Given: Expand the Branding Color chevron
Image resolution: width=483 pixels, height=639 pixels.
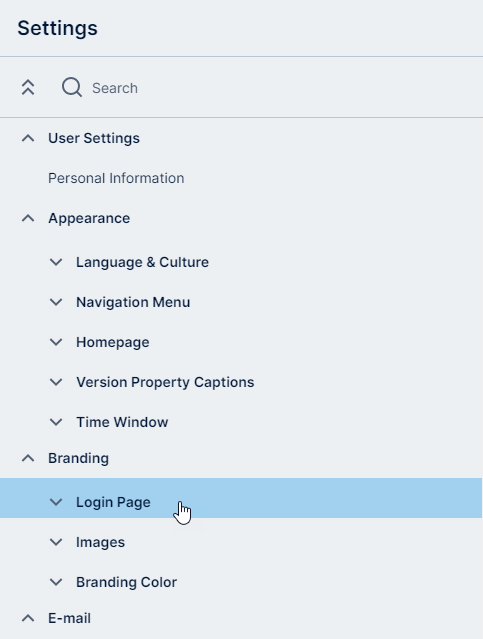Looking at the screenshot, I should point(56,582).
